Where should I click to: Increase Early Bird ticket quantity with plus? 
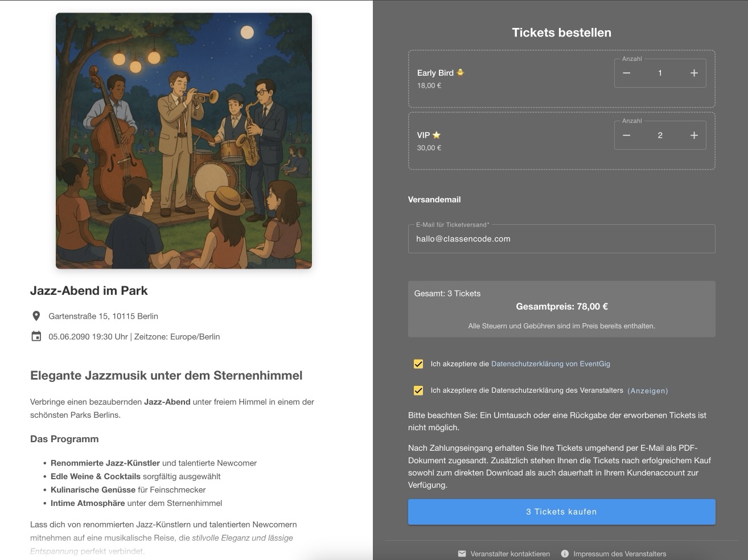click(x=694, y=73)
